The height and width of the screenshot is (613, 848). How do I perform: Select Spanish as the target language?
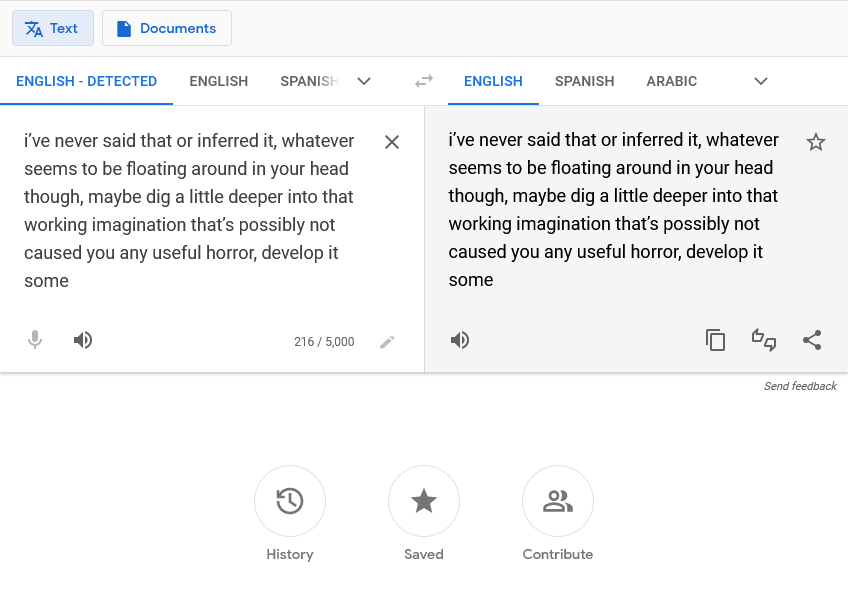[584, 81]
